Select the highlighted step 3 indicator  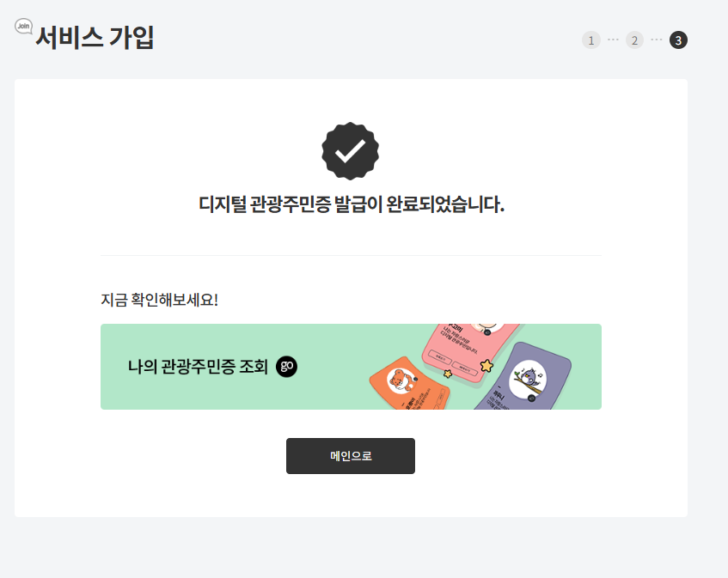677,40
